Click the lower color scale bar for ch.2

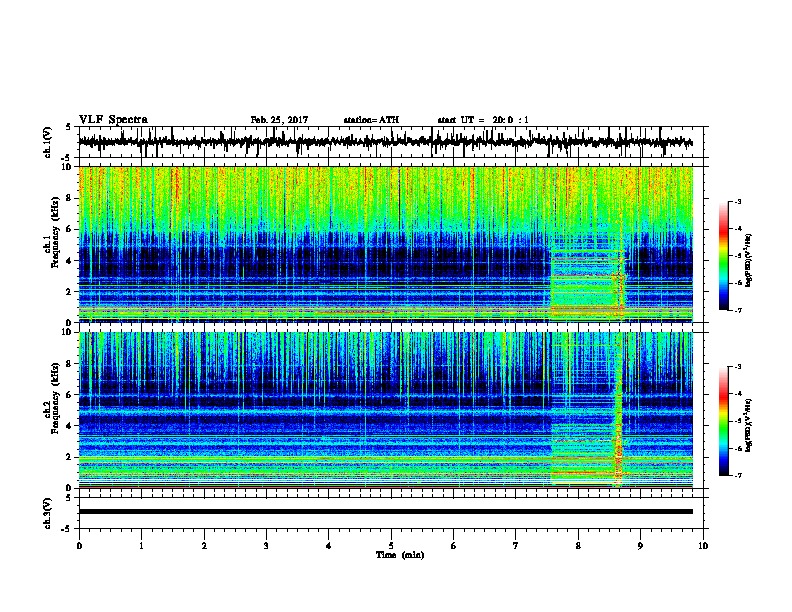tap(724, 421)
